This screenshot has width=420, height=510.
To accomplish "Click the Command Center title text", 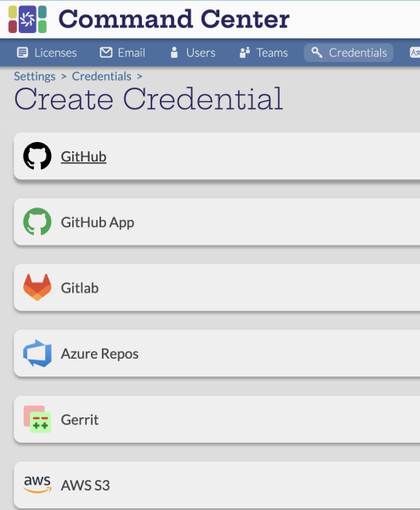I will click(x=173, y=19).
